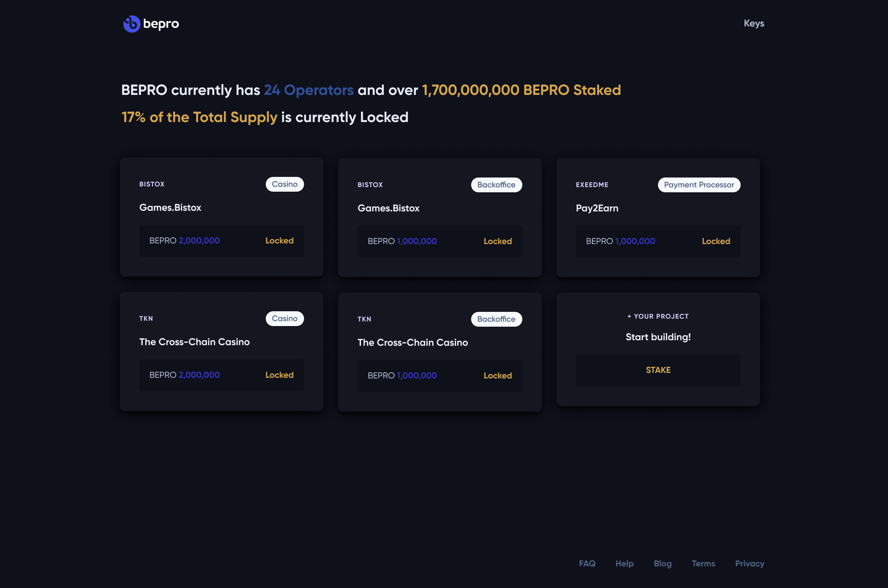This screenshot has height=588, width=888.
Task: Click Locked status on Exeedme card
Action: [715, 241]
